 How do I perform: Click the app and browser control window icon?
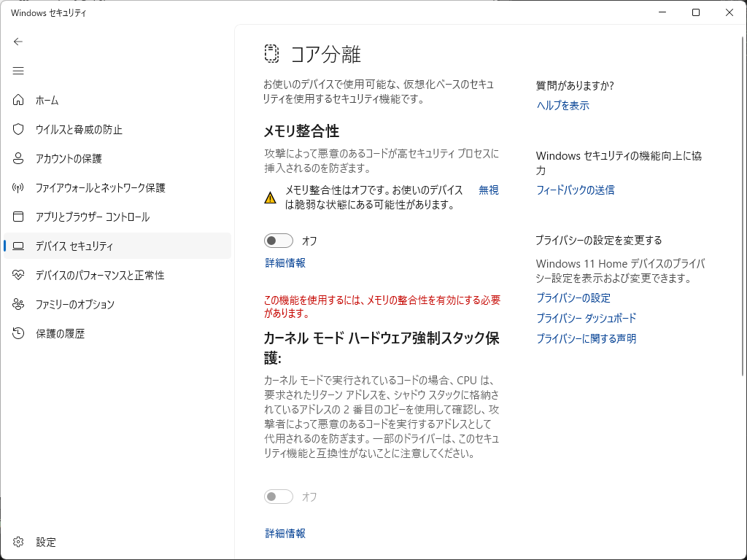click(18, 217)
